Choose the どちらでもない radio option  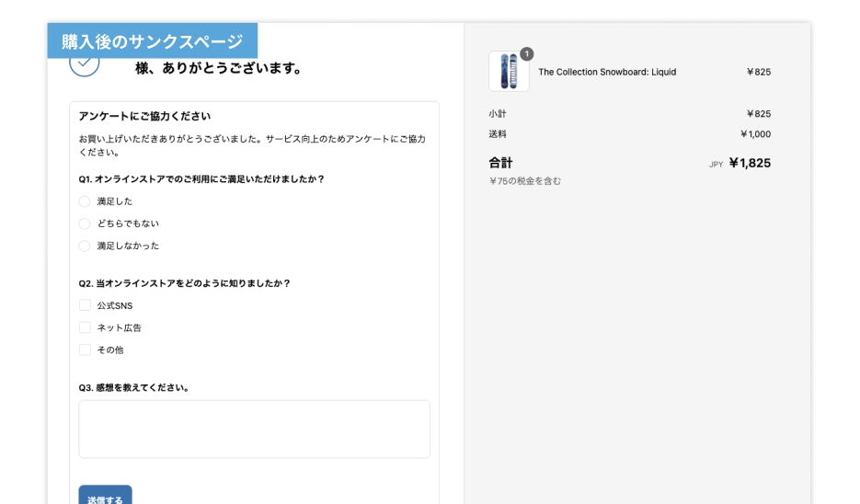(85, 223)
